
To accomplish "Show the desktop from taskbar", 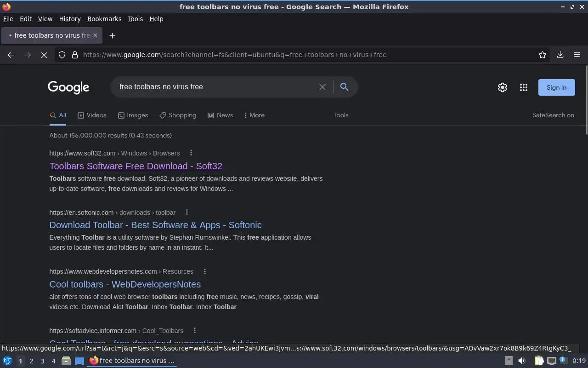I will pos(79,361).
